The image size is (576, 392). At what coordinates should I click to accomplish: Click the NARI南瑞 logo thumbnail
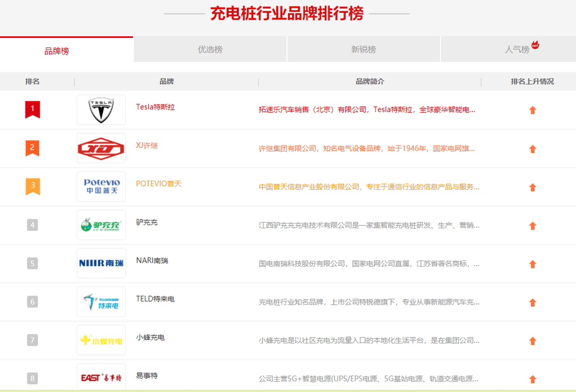(101, 263)
